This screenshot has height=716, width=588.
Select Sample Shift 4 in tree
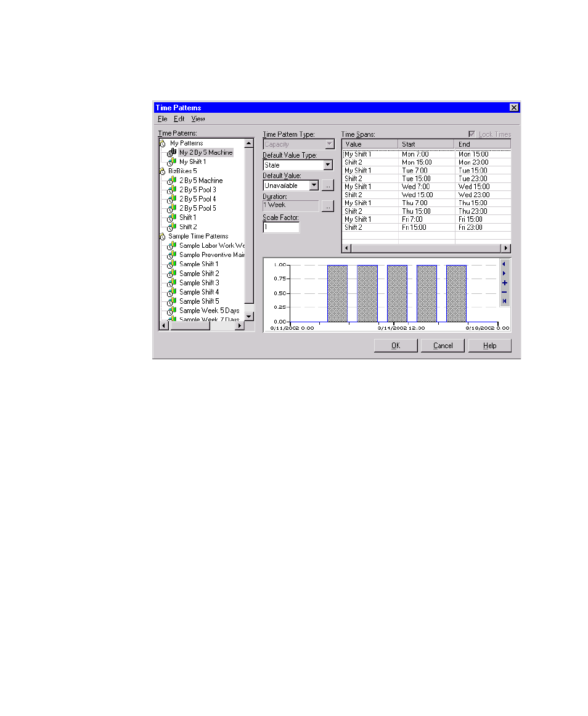(x=199, y=292)
